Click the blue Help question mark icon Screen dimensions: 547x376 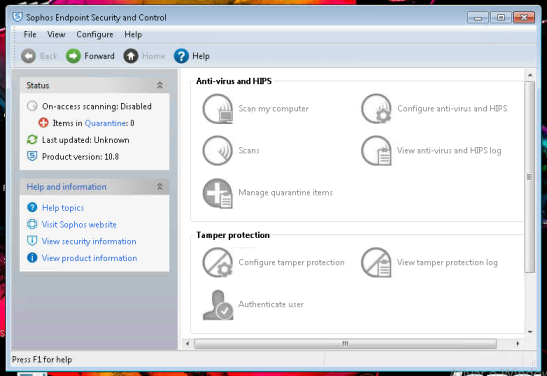tap(181, 56)
